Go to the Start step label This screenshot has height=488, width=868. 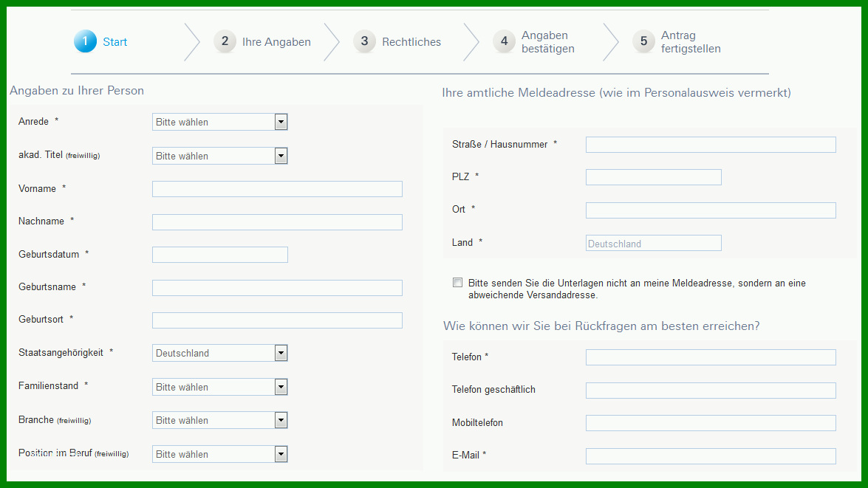pos(115,42)
